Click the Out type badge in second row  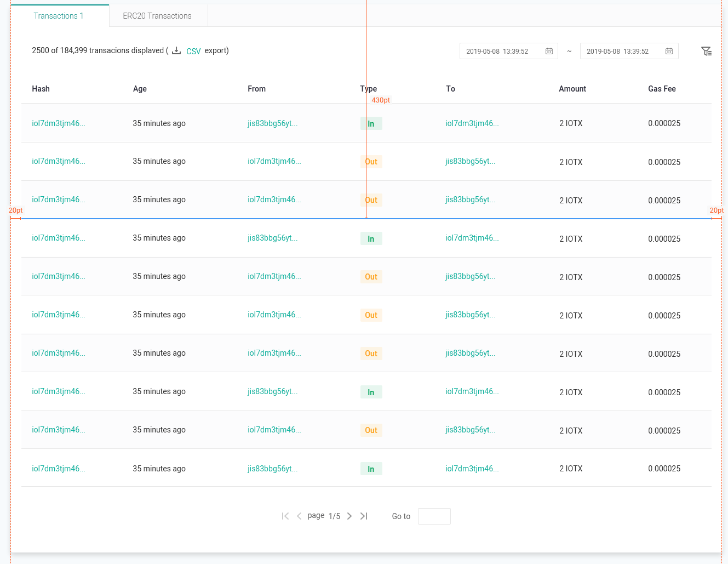point(371,161)
